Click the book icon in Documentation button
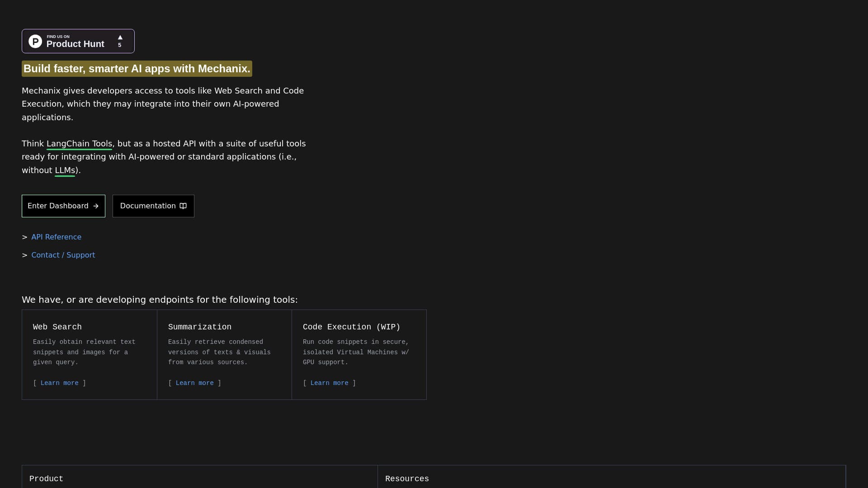This screenshot has width=868, height=488. (x=183, y=206)
